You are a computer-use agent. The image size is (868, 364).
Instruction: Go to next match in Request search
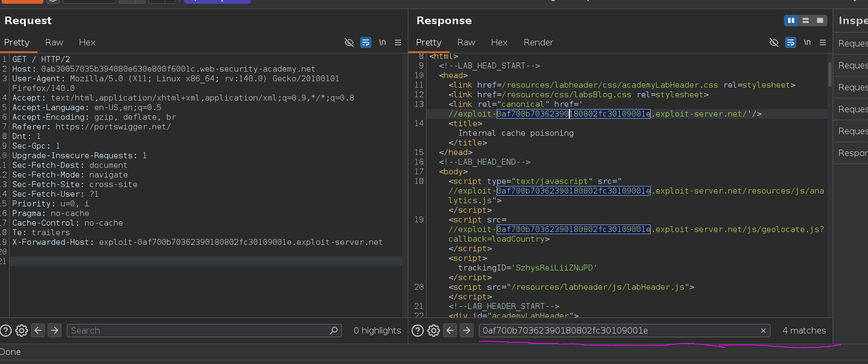[55, 330]
